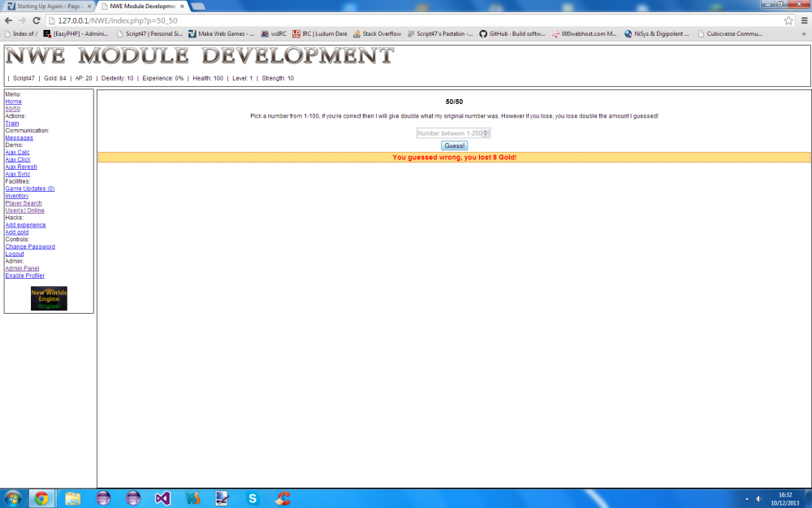The image size is (812, 508).
Task: Open the Stack Overflow bookmark
Action: (x=376, y=34)
